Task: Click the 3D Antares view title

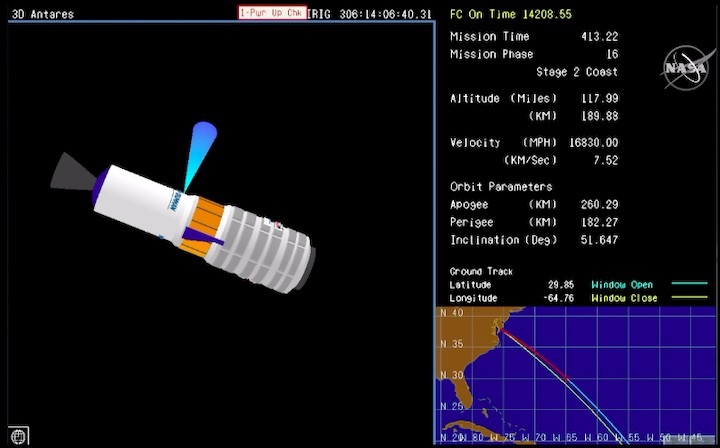Action: pos(42,14)
